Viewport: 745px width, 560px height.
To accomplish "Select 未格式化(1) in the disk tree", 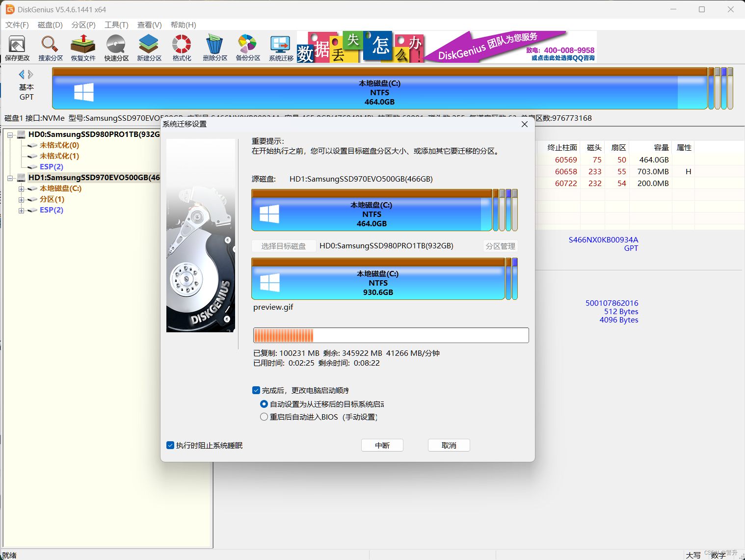I will click(59, 156).
